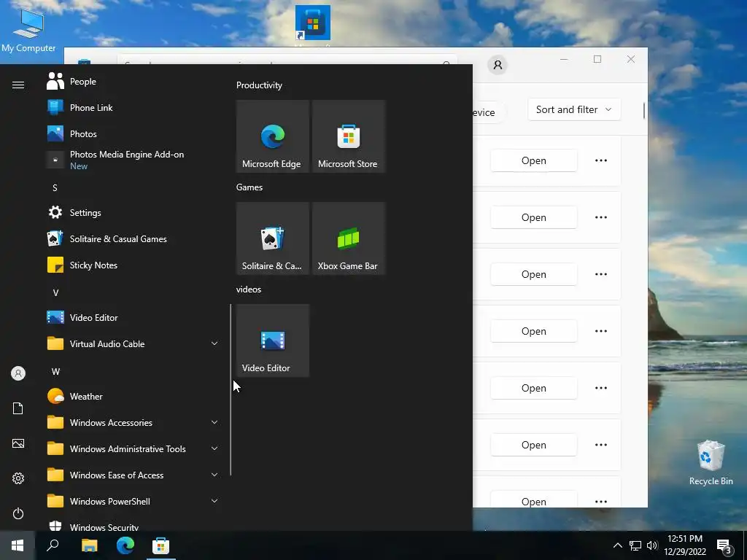Screen dimensions: 747x560
Task: Open Settings gear in Start rail
Action: pos(18,478)
